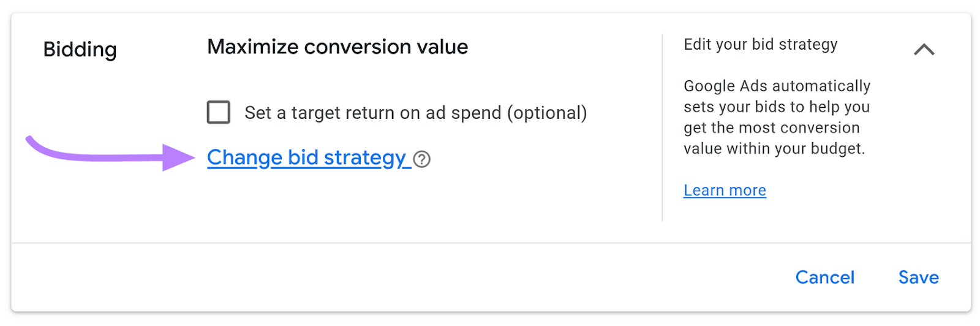Follow the Learn more link

(x=725, y=191)
